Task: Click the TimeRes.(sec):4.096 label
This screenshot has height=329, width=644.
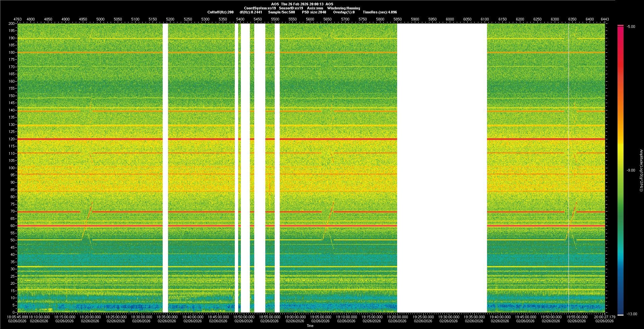Action: [380, 12]
